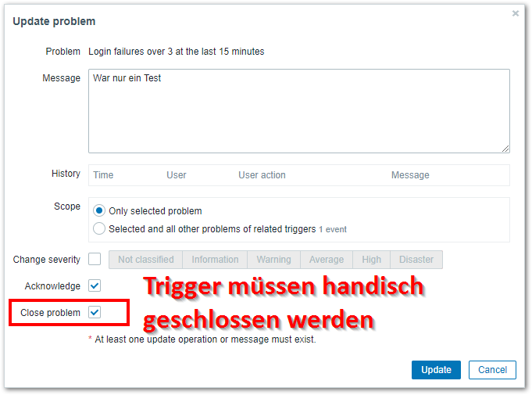Screen dimensions: 532x395
Task: Choose Selected and all other problems scope
Action: click(x=99, y=229)
